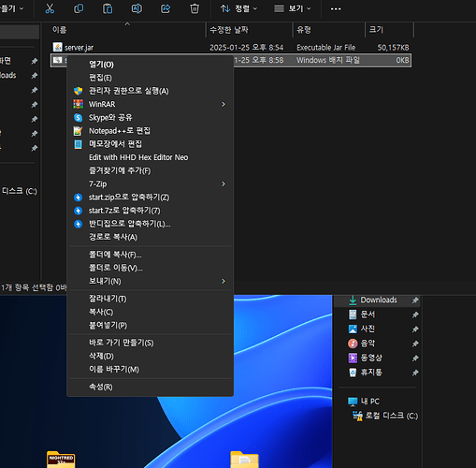Open 로컬 디스크 (C:) under 내 PC

pyautogui.click(x=385, y=416)
